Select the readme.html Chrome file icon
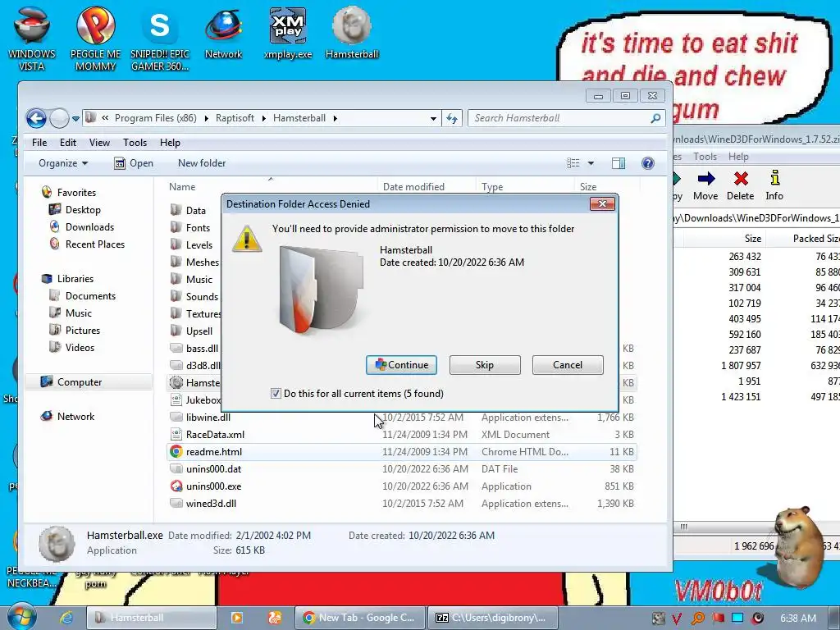The width and height of the screenshot is (840, 630). (176, 452)
